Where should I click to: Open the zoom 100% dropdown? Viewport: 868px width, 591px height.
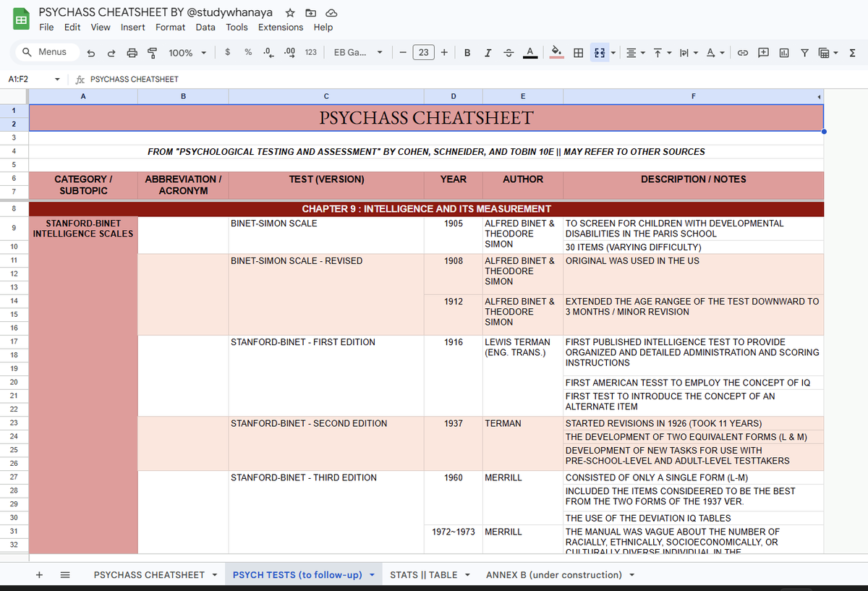tap(187, 53)
